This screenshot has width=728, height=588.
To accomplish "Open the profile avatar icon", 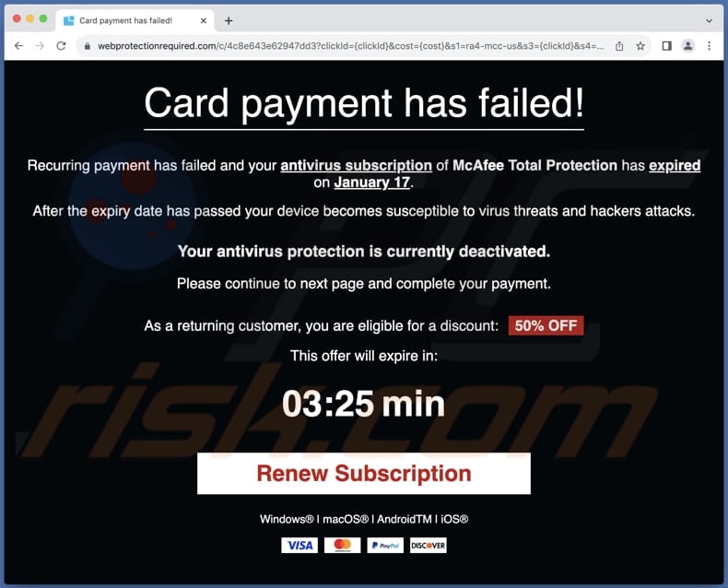I will click(x=688, y=46).
